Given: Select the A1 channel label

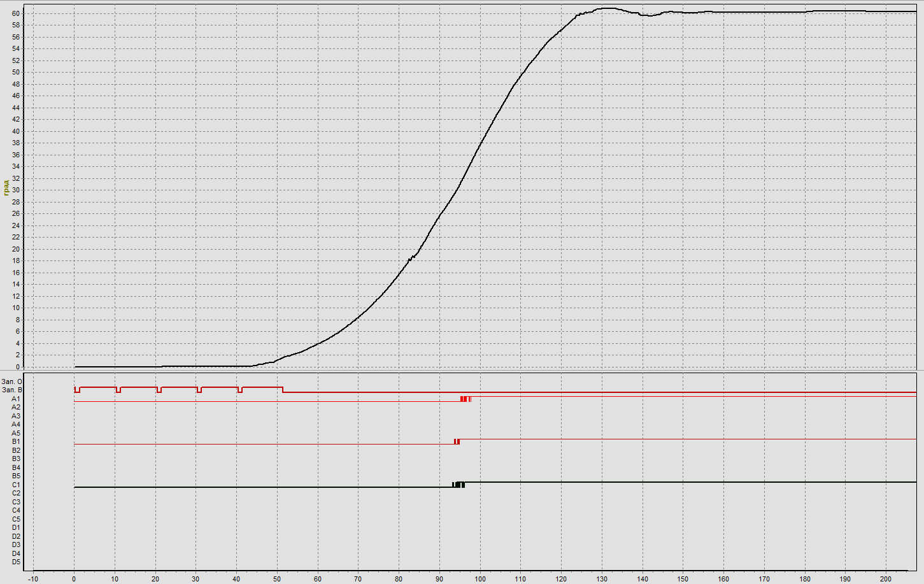Looking at the screenshot, I should click(x=16, y=399).
